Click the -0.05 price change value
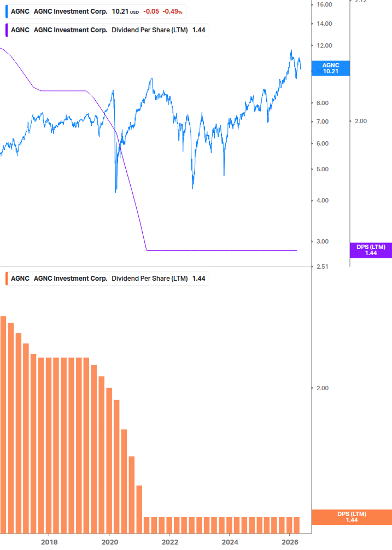This screenshot has width=392, height=550. tap(151, 11)
